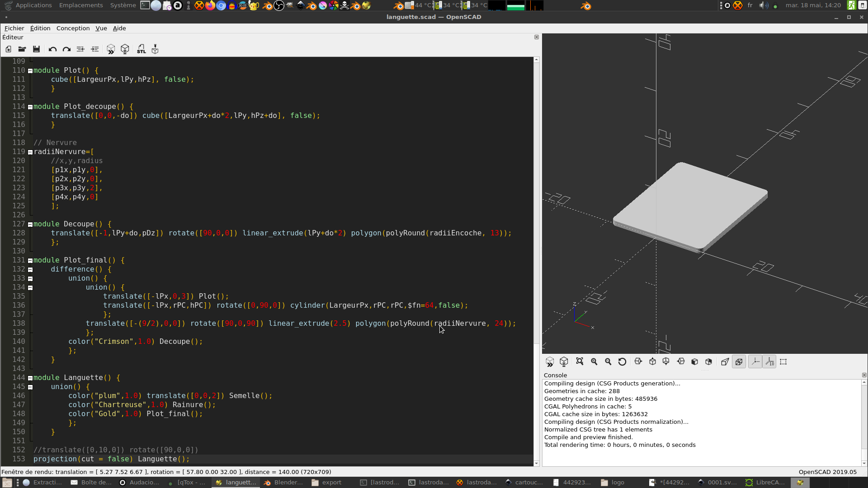
Task: Open the export folder taskbar button
Action: [326, 483]
